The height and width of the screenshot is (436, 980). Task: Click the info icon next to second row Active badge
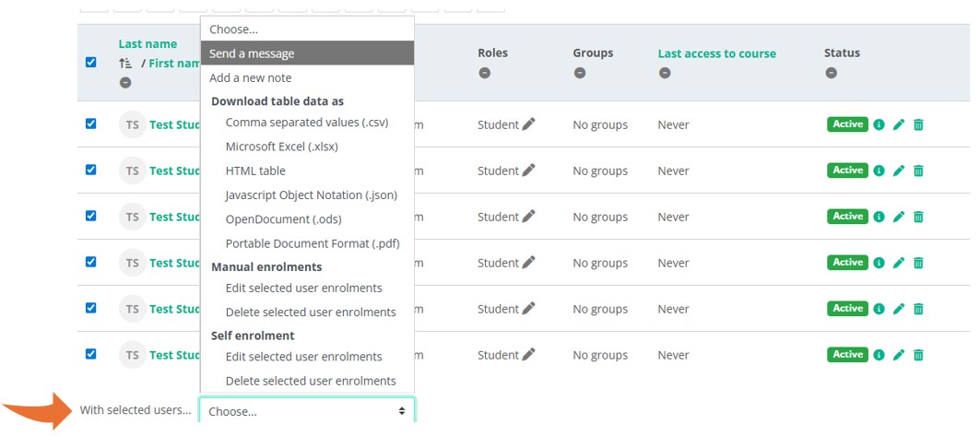(x=879, y=171)
